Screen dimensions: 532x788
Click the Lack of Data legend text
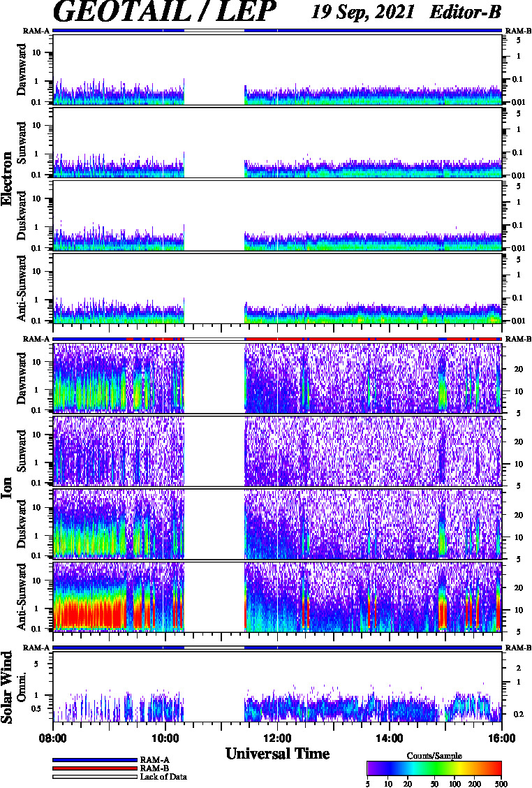click(163, 777)
